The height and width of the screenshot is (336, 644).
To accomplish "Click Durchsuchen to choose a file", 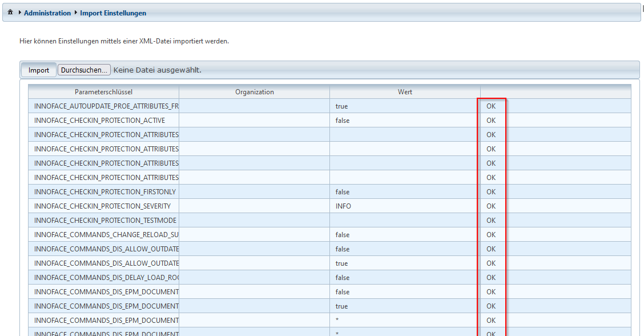I will click(83, 70).
